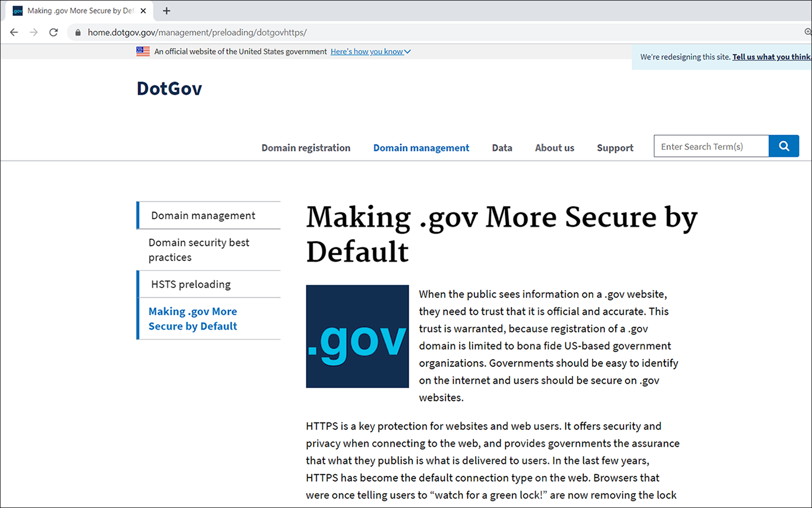Expand 'Here's how you know' disclosure
This screenshot has height=508, width=812.
pyautogui.click(x=370, y=52)
